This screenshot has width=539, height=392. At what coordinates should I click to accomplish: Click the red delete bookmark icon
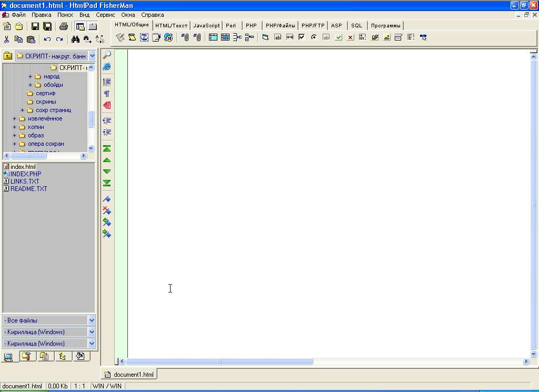pos(107,210)
